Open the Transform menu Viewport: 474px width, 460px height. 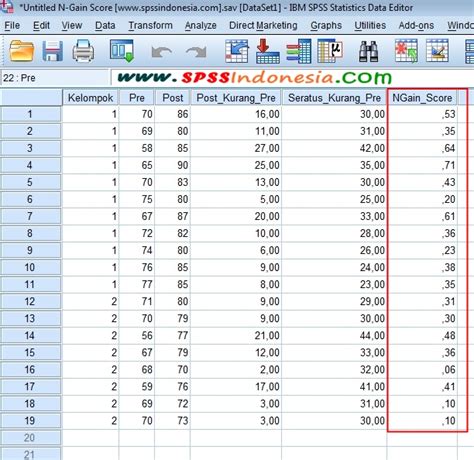[x=151, y=25]
